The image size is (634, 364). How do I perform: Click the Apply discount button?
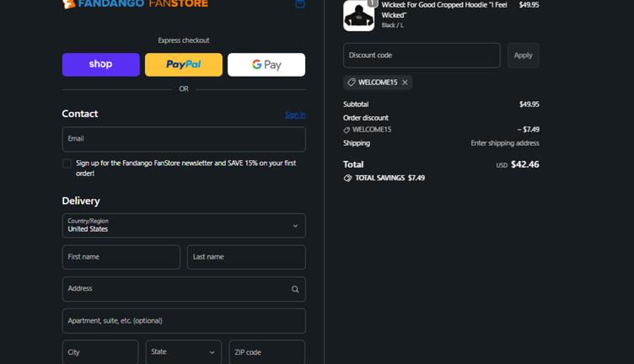pyautogui.click(x=524, y=56)
